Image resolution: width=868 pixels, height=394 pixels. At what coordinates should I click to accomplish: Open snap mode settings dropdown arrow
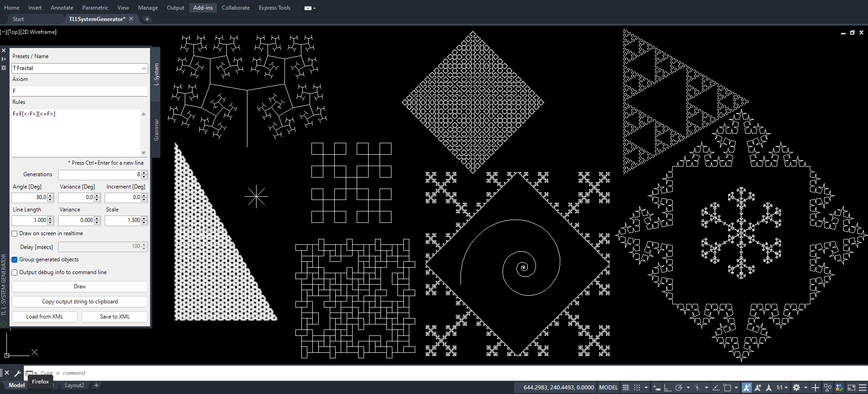click(x=646, y=387)
